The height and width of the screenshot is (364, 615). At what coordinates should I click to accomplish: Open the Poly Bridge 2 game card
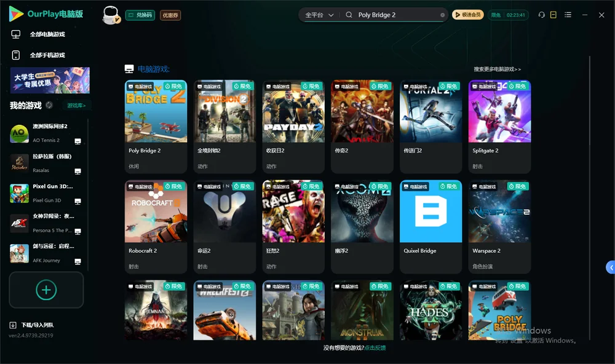(156, 127)
